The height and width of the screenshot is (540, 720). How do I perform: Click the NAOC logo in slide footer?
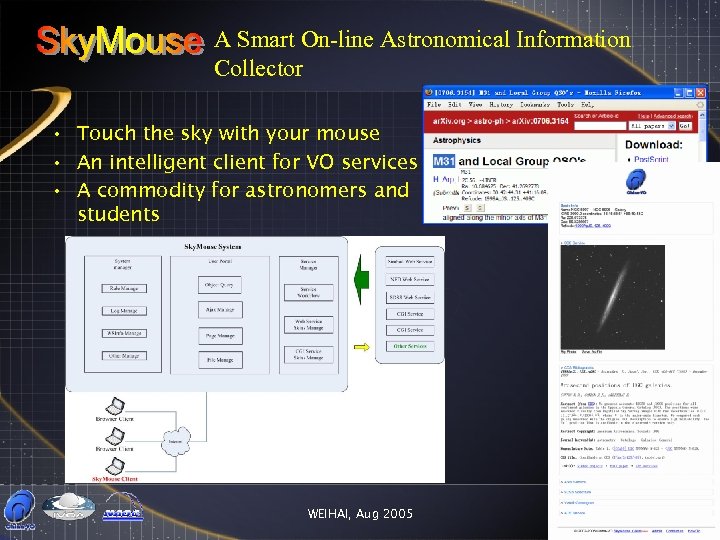[x=123, y=507]
